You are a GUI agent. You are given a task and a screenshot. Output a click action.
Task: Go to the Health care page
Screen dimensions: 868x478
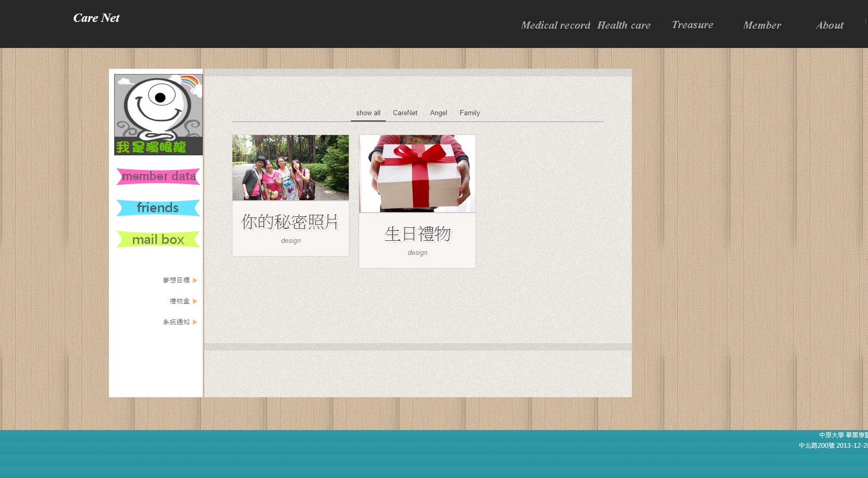[624, 26]
